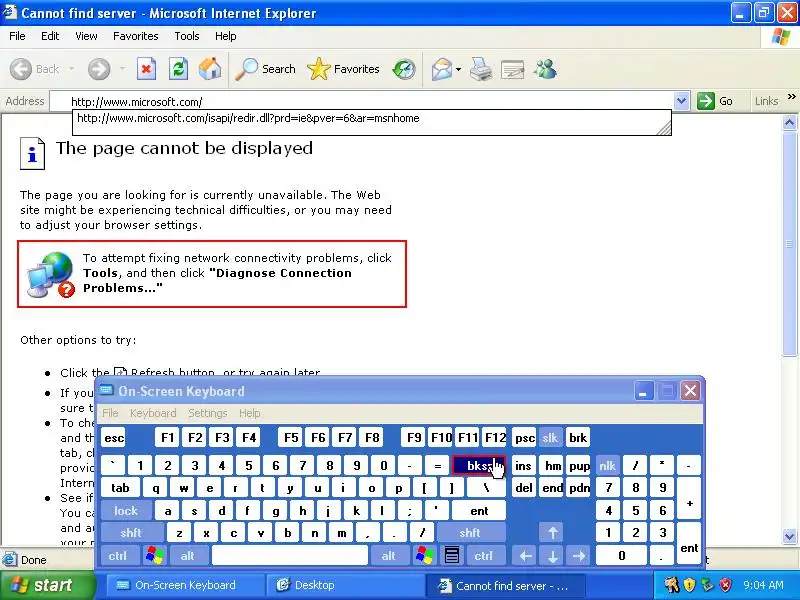Viewport: 800px width, 600px height.
Task: Switch to Desktop taskbar item
Action: pyautogui.click(x=345, y=585)
